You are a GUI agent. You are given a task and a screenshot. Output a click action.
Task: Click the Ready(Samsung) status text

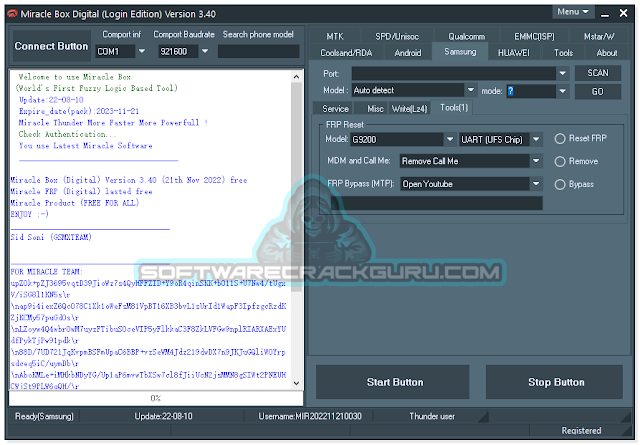coord(44,416)
